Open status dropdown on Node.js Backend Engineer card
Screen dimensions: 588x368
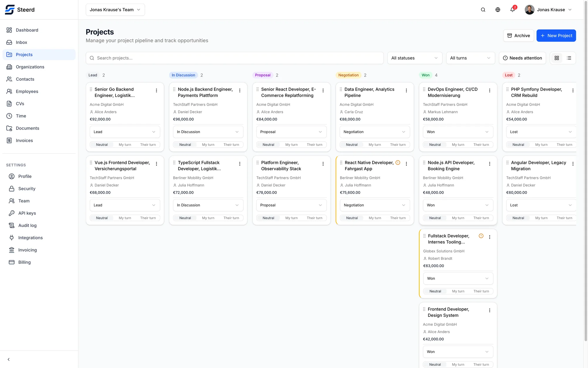coord(208,132)
